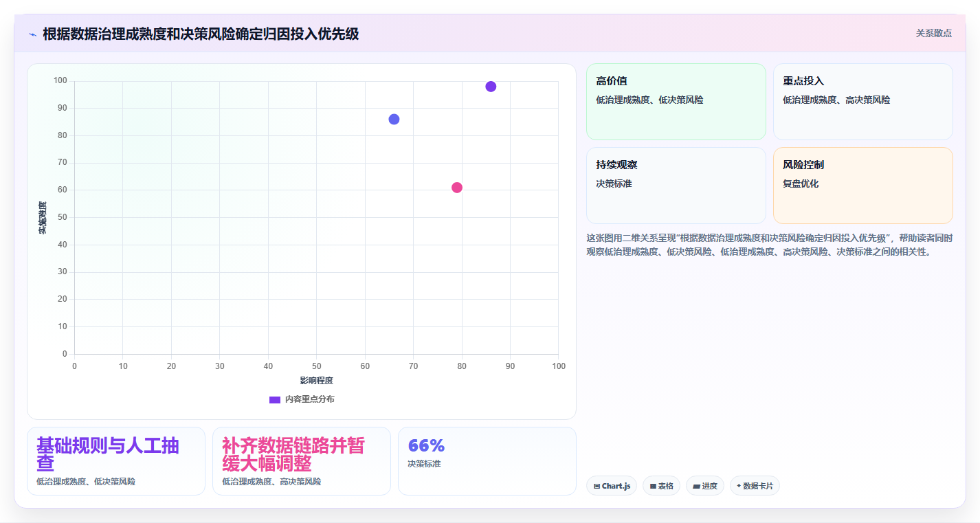Click the 进度 tag chip

[705, 486]
